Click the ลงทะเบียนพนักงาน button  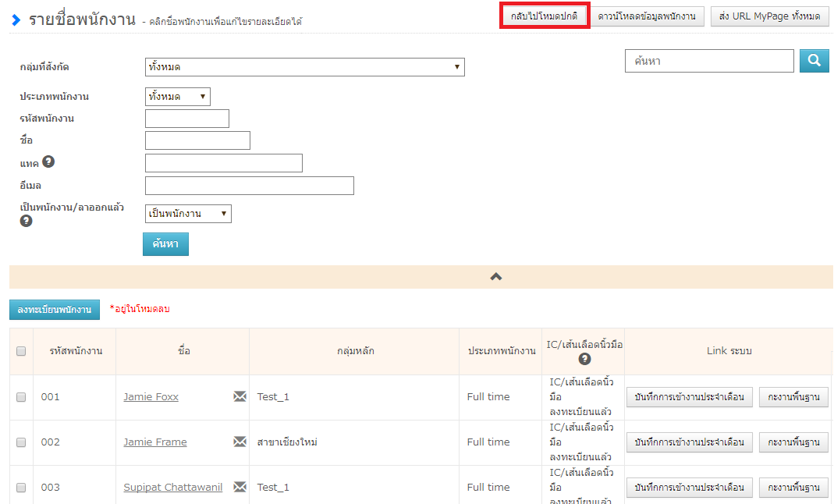pos(55,310)
